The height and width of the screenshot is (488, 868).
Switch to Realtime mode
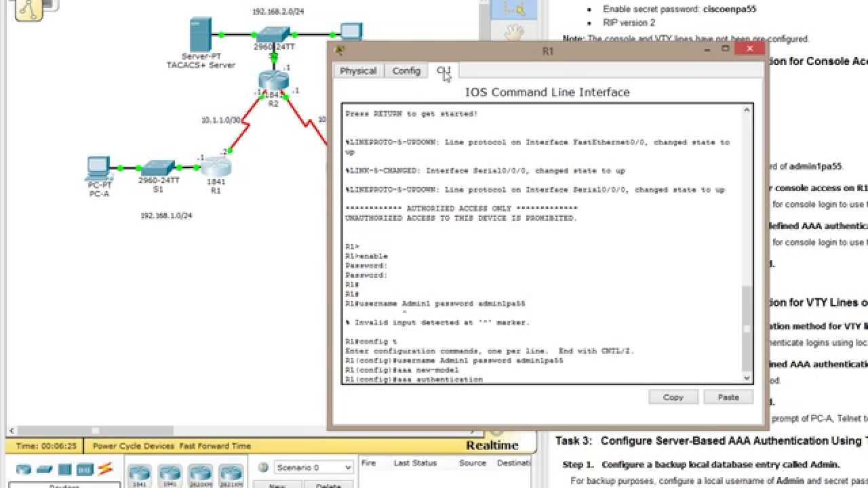492,445
